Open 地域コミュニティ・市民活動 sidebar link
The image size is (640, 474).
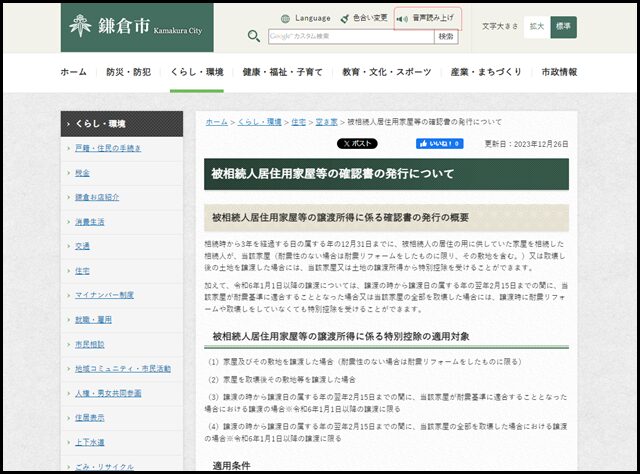(122, 369)
